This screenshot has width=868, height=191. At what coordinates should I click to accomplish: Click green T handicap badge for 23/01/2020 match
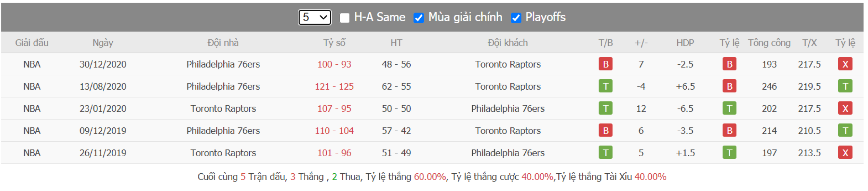click(729, 109)
